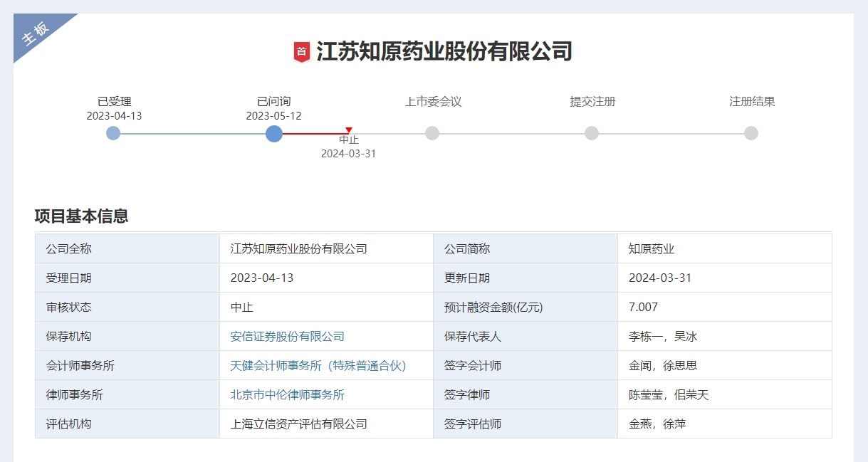The height and width of the screenshot is (462, 868).
Task: Click the 项目基本信息 section heading
Action: 81,216
